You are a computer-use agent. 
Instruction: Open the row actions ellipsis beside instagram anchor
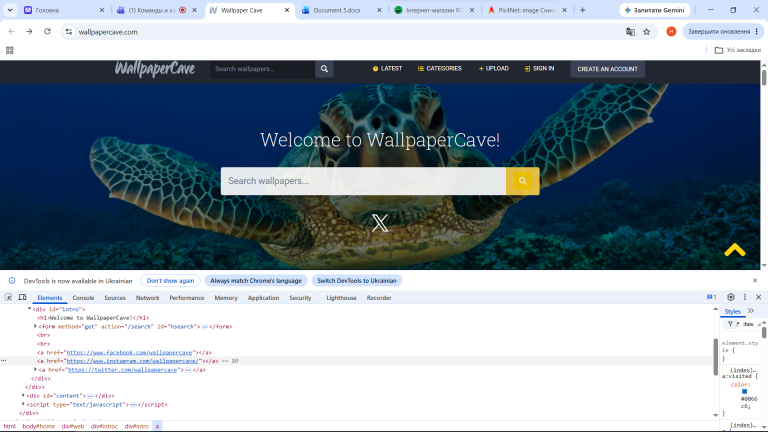click(3, 360)
